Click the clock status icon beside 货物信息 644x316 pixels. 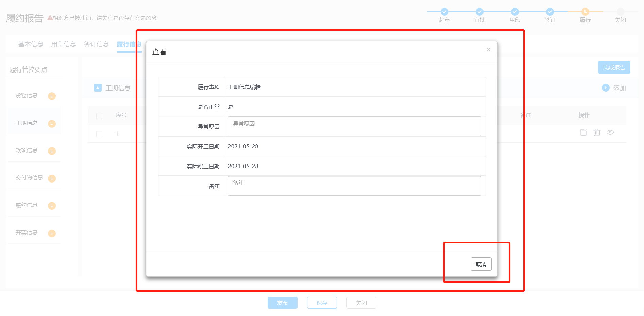point(52,96)
